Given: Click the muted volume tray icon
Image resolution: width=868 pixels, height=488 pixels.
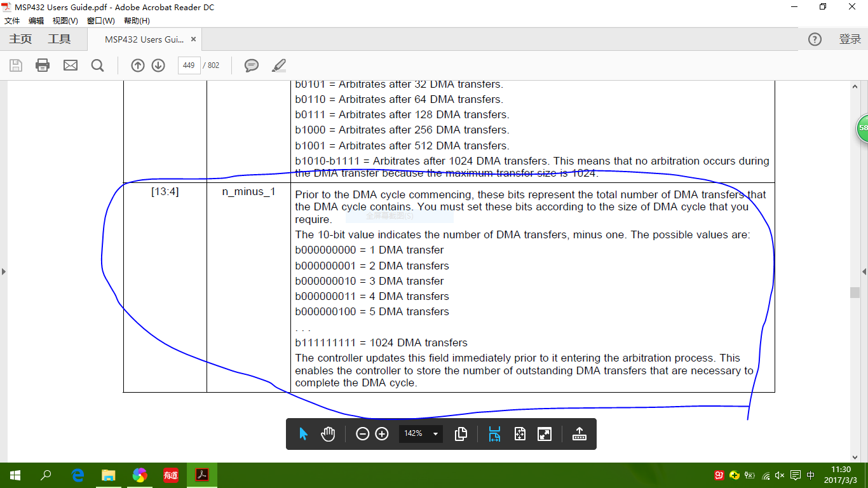Looking at the screenshot, I should (780, 475).
